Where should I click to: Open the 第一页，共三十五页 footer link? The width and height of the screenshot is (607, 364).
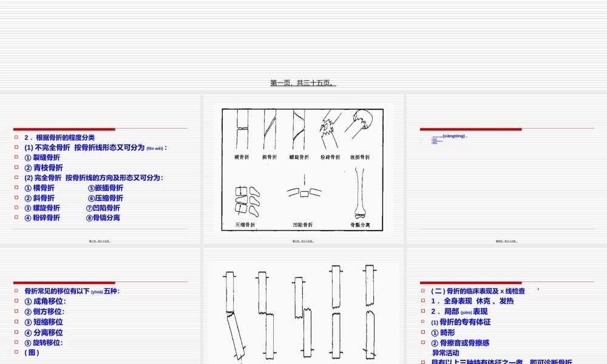click(x=303, y=83)
